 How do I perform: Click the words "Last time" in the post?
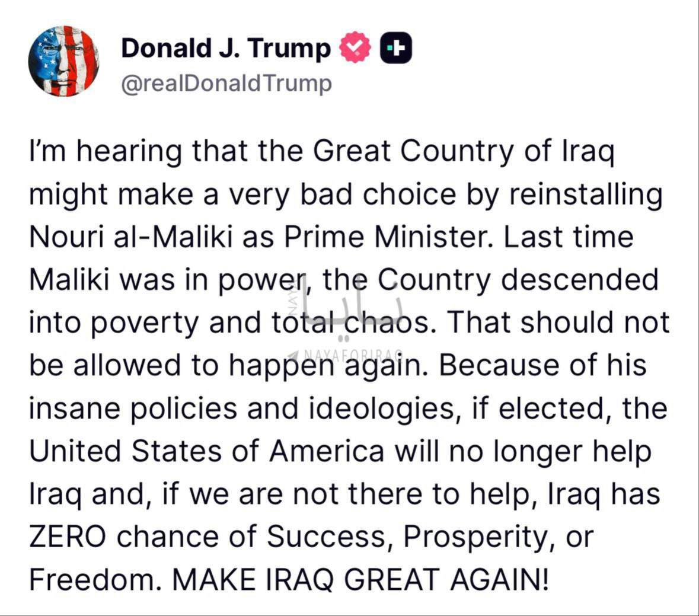coord(568,238)
